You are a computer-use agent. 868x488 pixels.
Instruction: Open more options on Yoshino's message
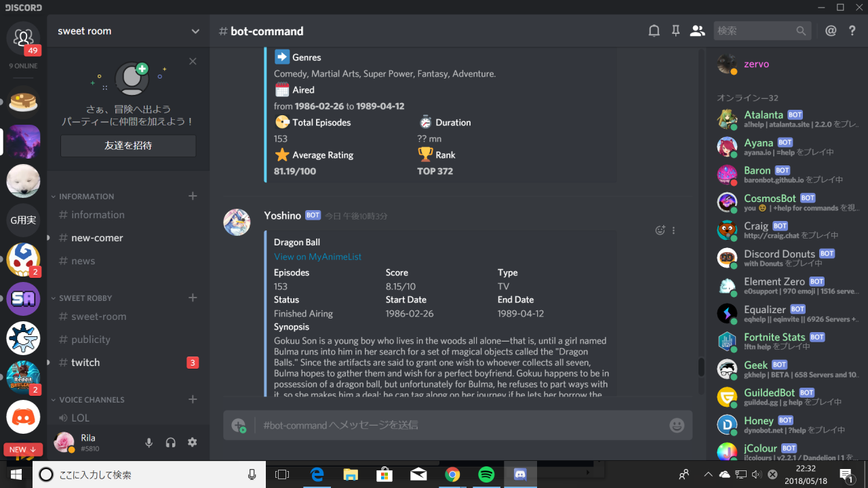pyautogui.click(x=673, y=230)
